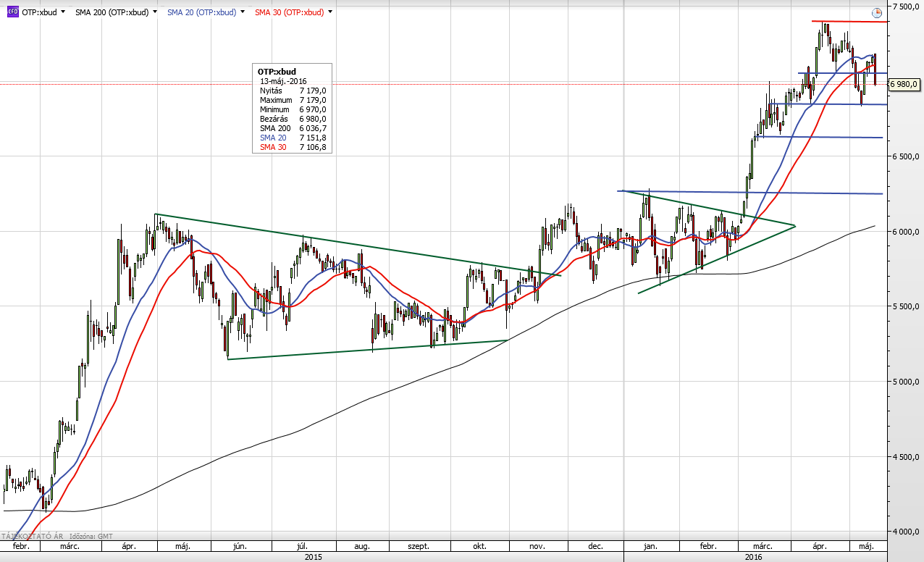Click the 2016 year label
Image resolution: width=924 pixels, height=562 pixels.
755,556
